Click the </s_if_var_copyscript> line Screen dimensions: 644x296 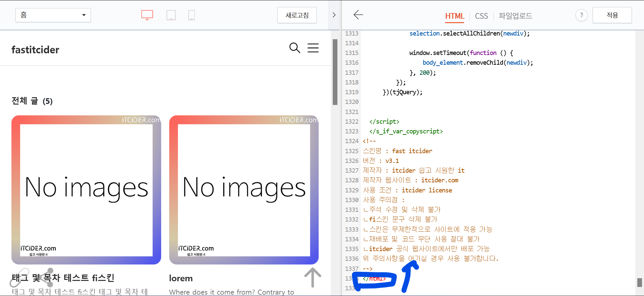[406, 131]
